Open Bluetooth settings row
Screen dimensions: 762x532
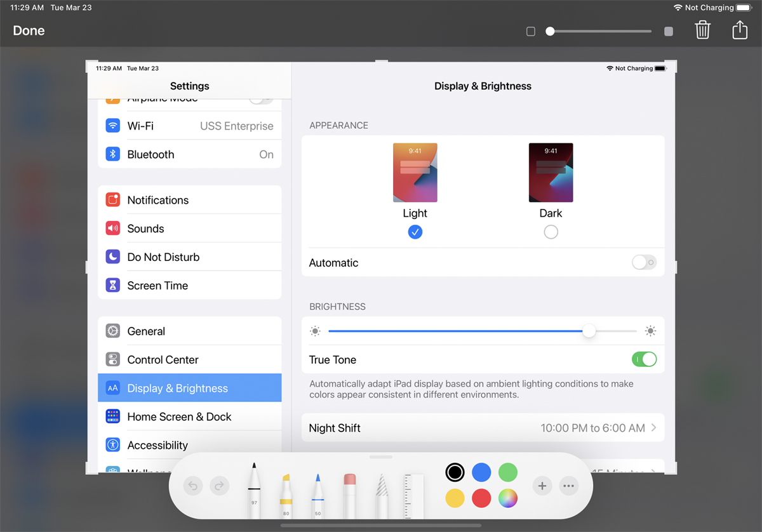pyautogui.click(x=190, y=154)
